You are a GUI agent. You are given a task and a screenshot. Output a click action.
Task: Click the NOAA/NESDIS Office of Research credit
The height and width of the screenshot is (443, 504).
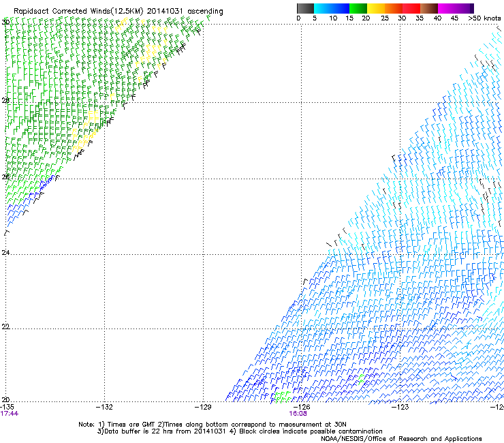coord(401,438)
